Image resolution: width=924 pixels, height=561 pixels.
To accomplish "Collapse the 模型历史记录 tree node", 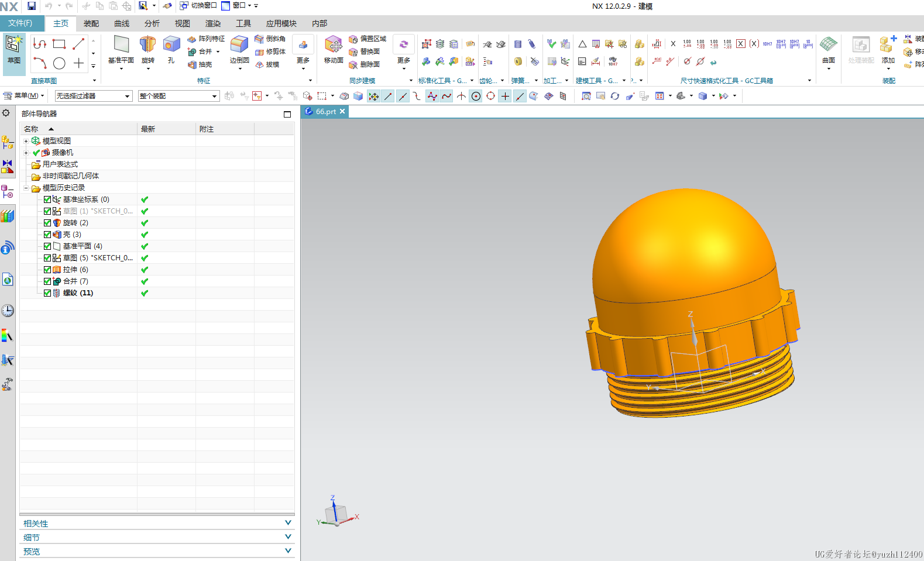I will (x=26, y=188).
